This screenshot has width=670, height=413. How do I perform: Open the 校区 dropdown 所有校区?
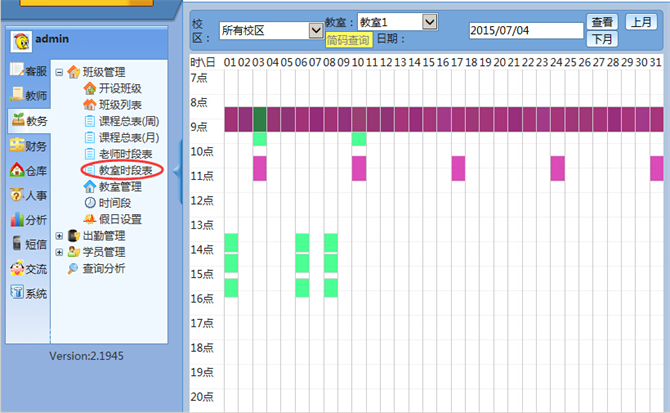pos(271,30)
